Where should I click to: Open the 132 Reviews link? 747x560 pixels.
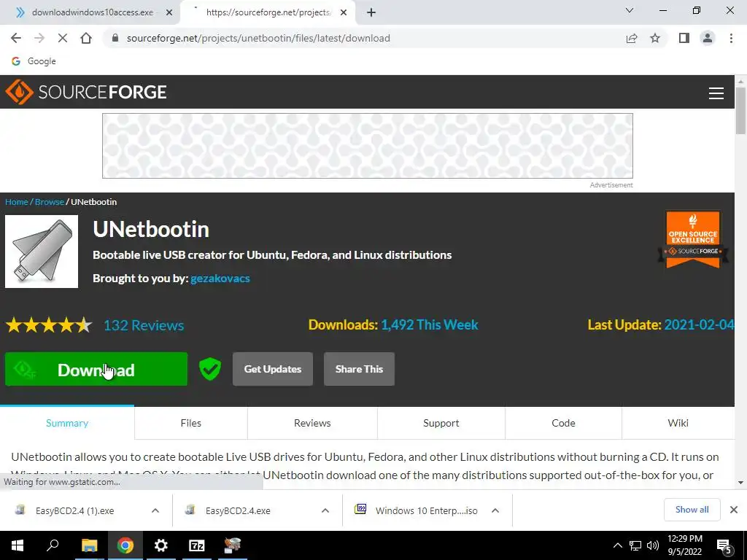(144, 325)
